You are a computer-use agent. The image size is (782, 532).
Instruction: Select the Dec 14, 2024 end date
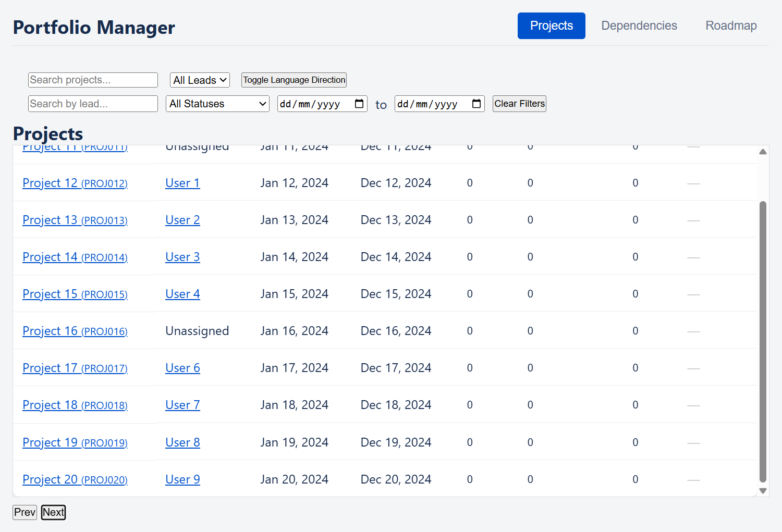tap(396, 257)
